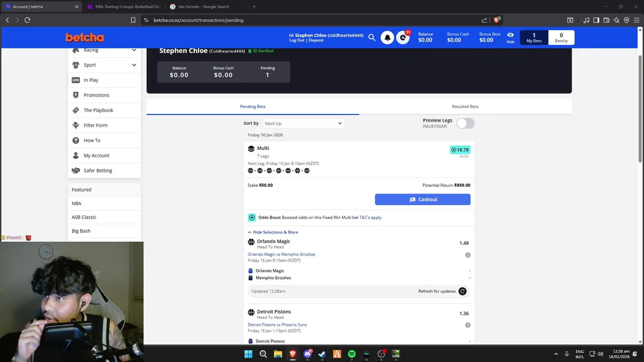Select Big Bash under Featured
The width and height of the screenshot is (644, 362).
point(104,231)
